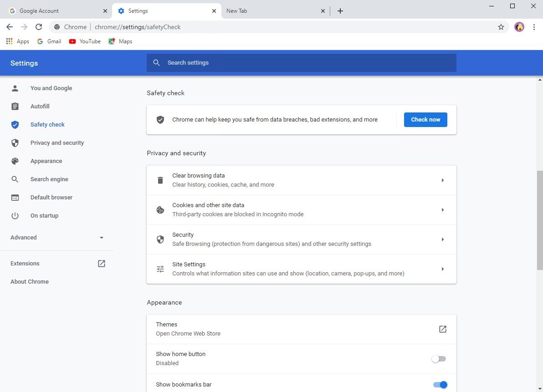Open the Apps bookmark shortcut
This screenshot has width=543, height=392.
click(18, 41)
